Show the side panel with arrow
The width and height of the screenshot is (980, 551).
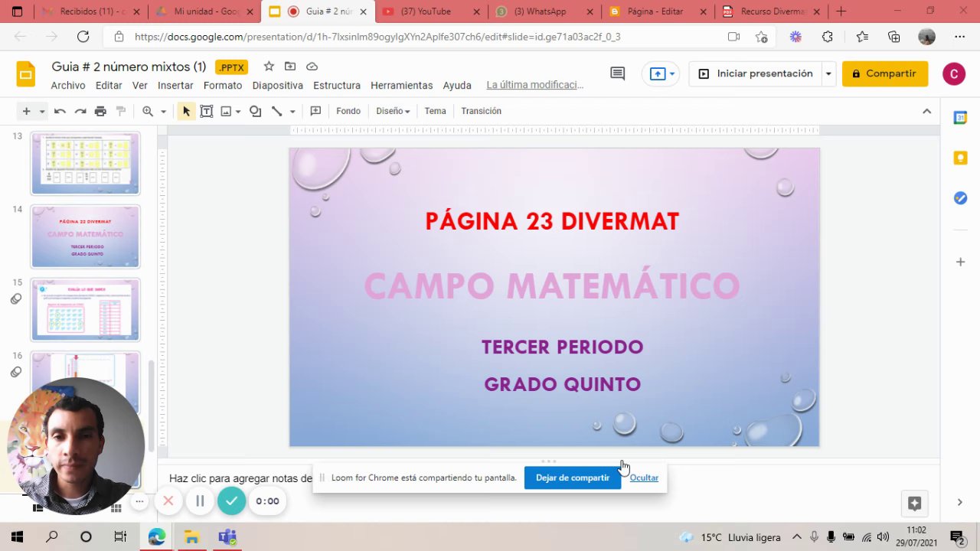pos(960,502)
